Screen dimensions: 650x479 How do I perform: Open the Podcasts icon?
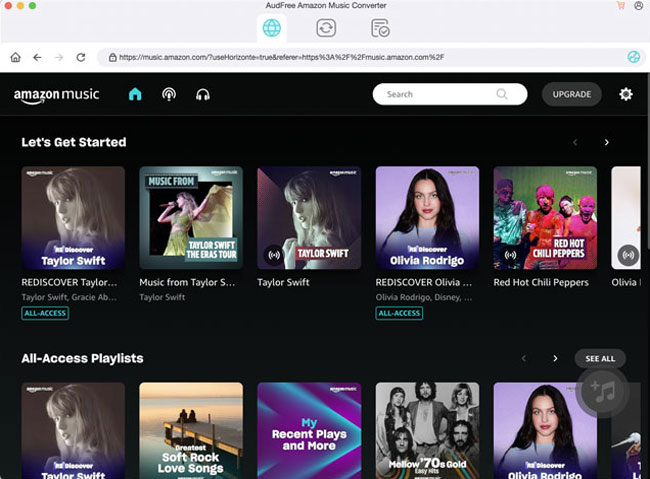coord(169,95)
